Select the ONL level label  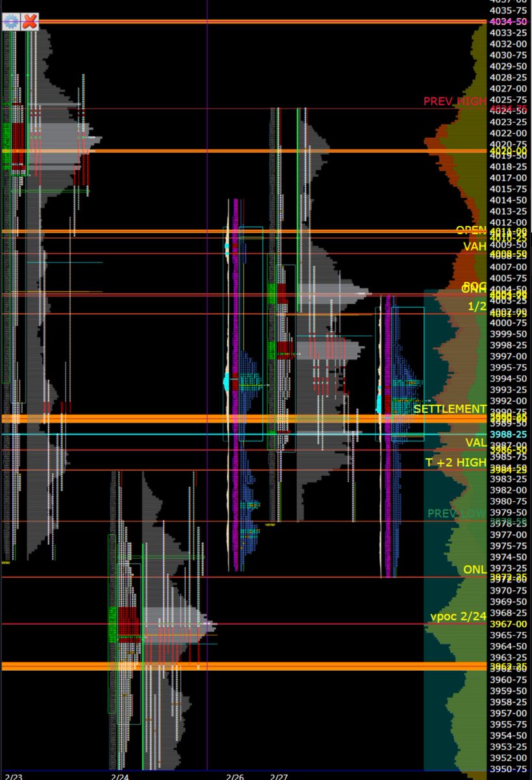[x=475, y=569]
